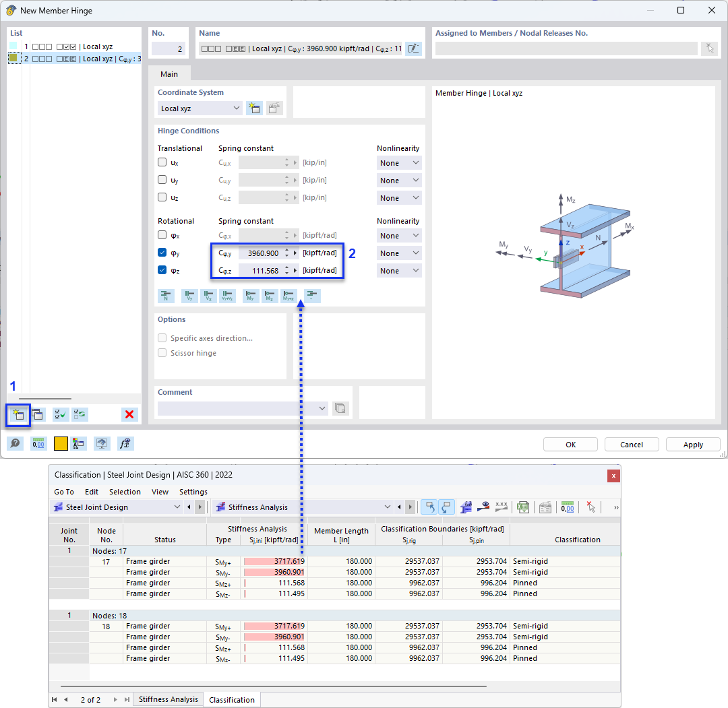This screenshot has height=708, width=728.
Task: Apply the Vy shear hinge preset icon
Action: pos(189,296)
